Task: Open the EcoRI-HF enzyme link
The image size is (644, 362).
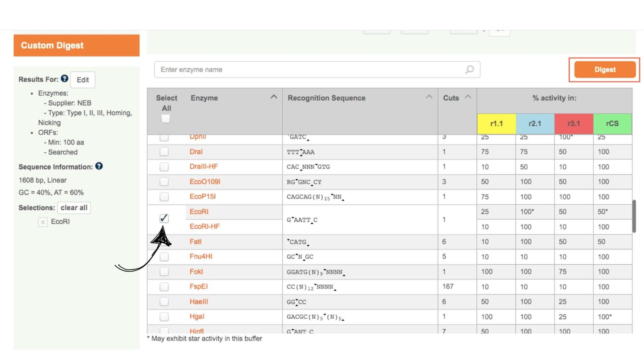Action: [204, 227]
